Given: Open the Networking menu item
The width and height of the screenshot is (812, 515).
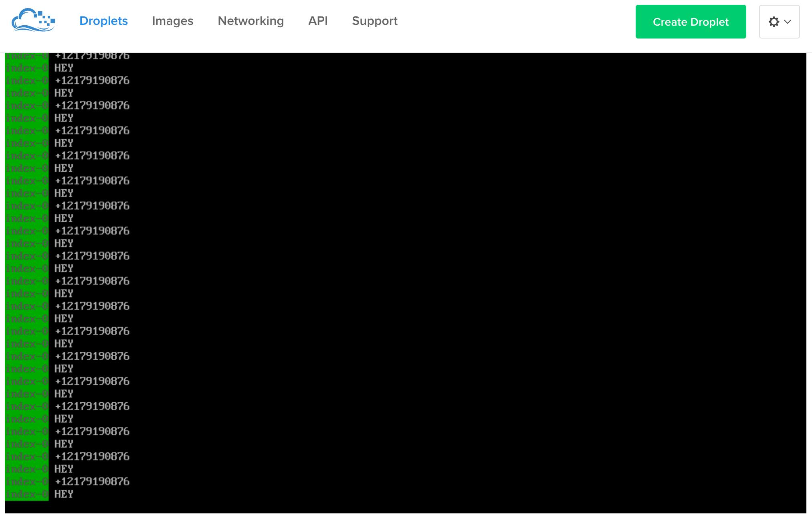Looking at the screenshot, I should 250,21.
